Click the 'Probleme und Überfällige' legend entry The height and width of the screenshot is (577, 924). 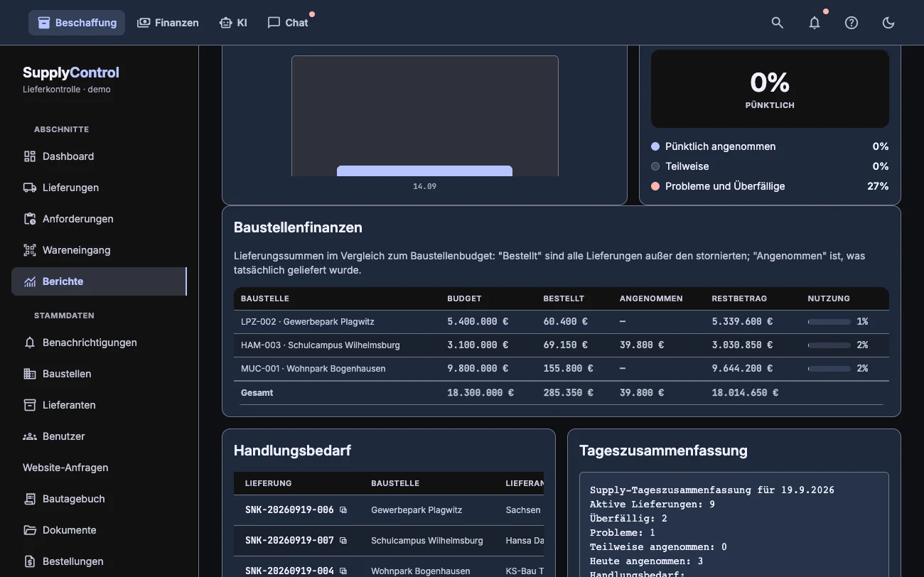click(x=770, y=186)
